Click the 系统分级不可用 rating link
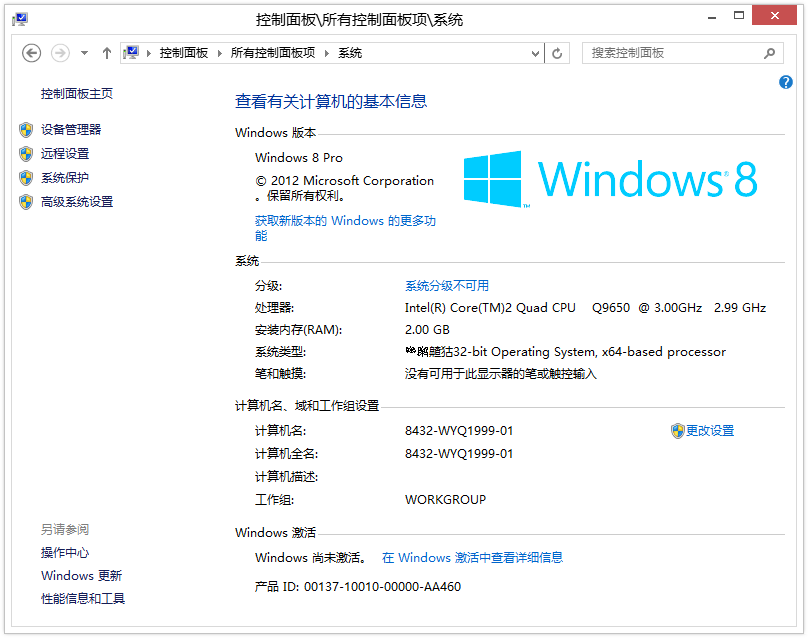The height and width of the screenshot is (638, 808). [447, 286]
